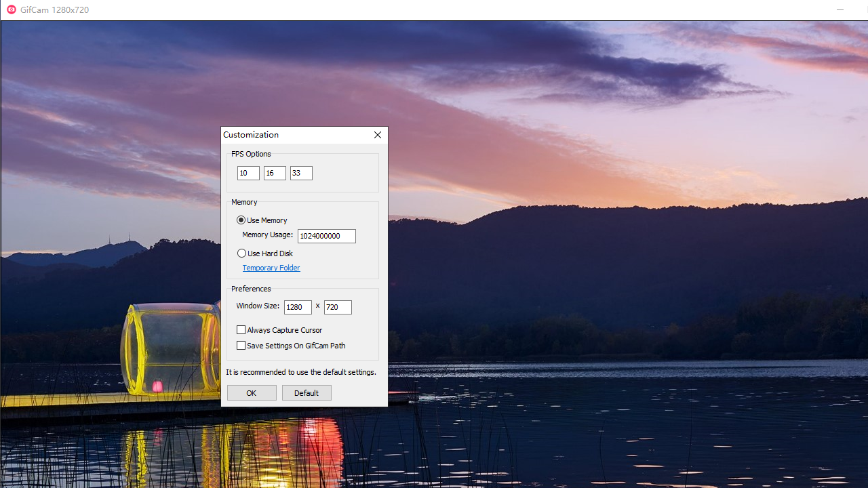The image size is (868, 488).
Task: Minimize the GifCam window
Action: (840, 9)
